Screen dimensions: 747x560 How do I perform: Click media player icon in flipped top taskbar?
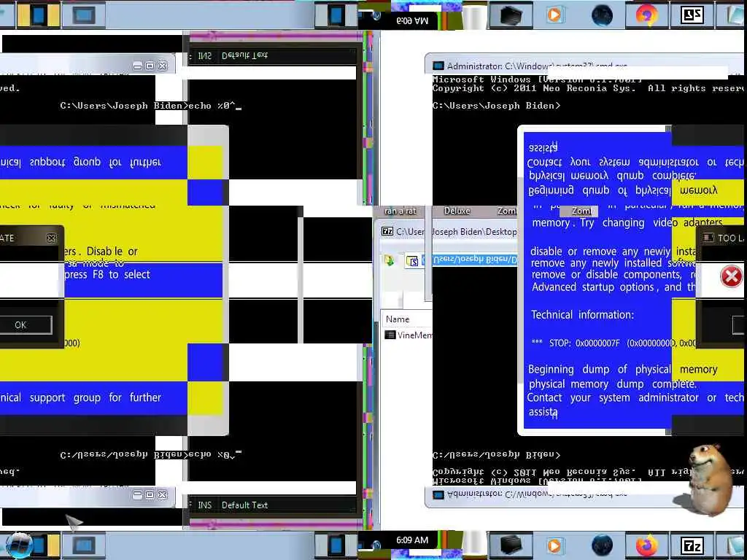tap(554, 15)
